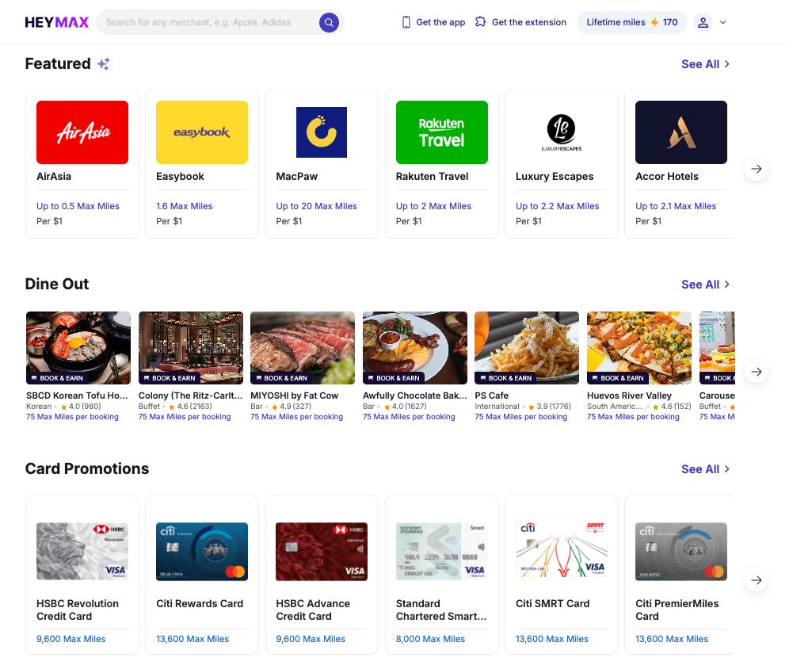Open the Rakuten Travel logo tile

pos(441,132)
